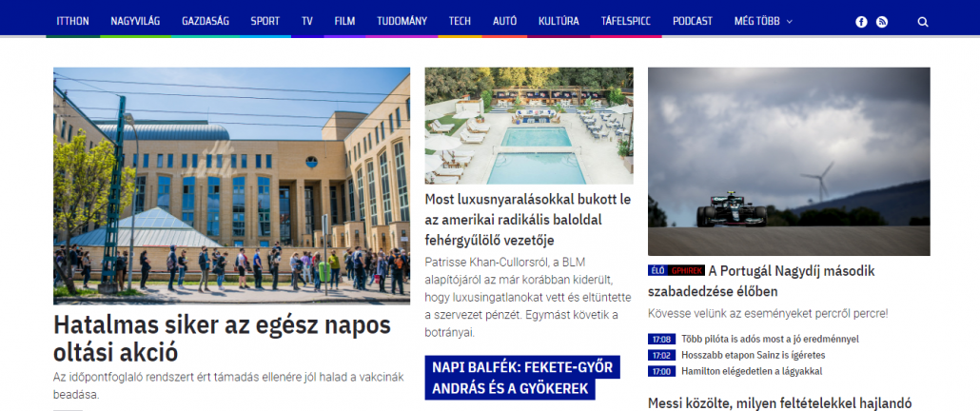This screenshot has height=411, width=980.
Task: Click the ÉLŐ live badge
Action: point(657,270)
